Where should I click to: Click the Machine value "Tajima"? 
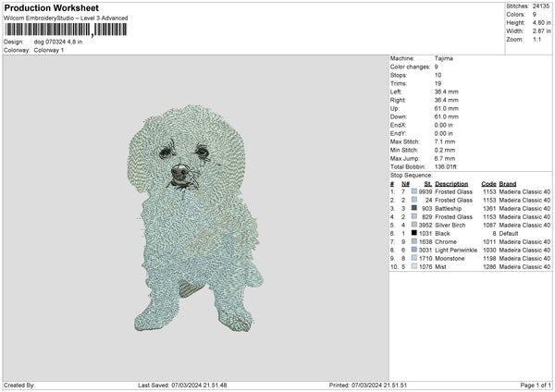(x=443, y=58)
